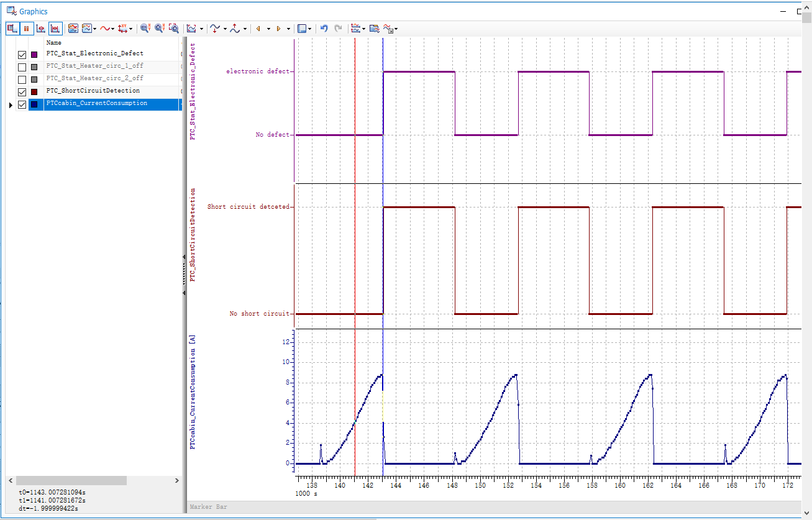
Task: Enable the difference markers icon
Action: [x=55, y=29]
